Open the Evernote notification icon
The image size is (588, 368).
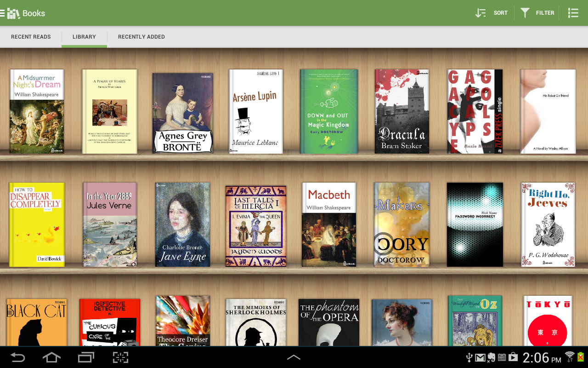pyautogui.click(x=492, y=358)
